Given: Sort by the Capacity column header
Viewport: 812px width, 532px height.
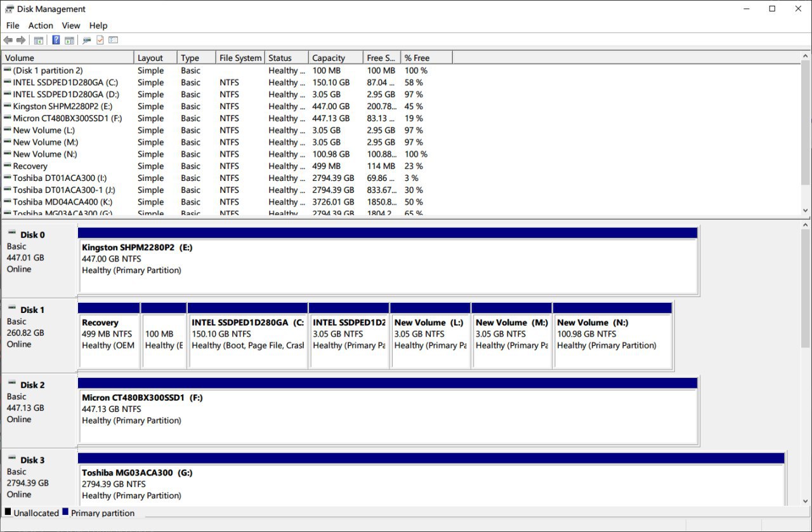Looking at the screenshot, I should (336, 58).
